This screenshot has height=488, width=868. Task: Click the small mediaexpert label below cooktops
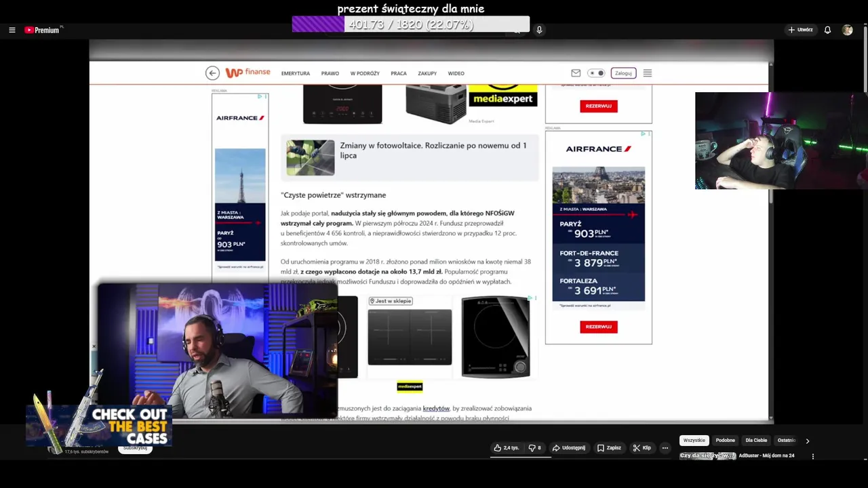pos(410,386)
